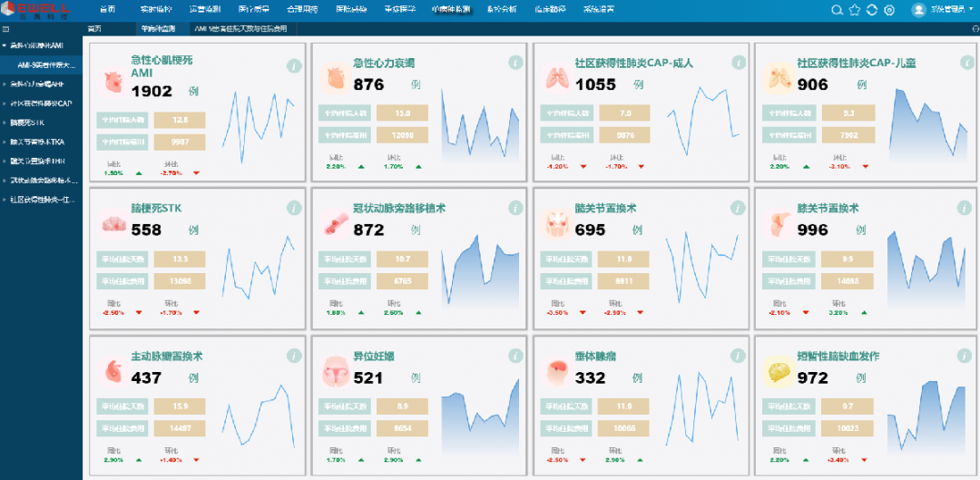
Task: Select the 单病种监测 page tab
Action: pos(158,29)
